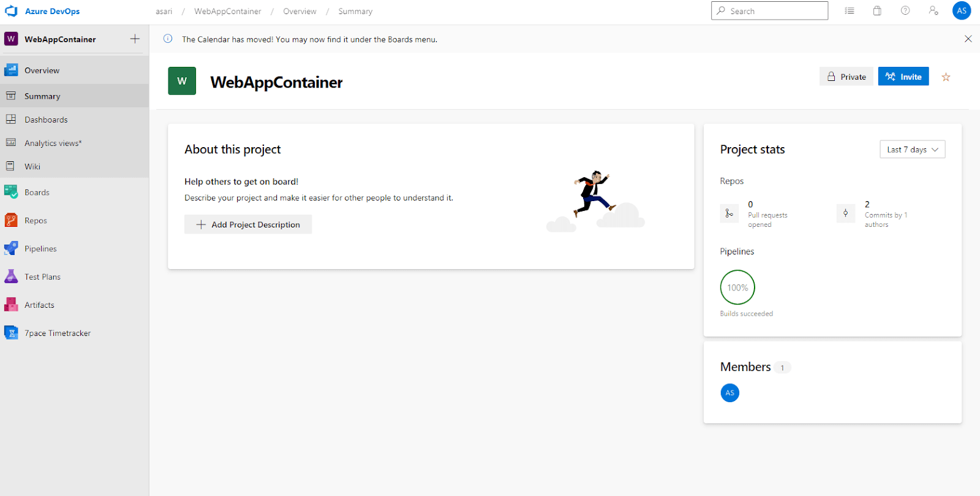Click the commits icon in Project stats
The height and width of the screenshot is (496, 980).
tap(846, 213)
